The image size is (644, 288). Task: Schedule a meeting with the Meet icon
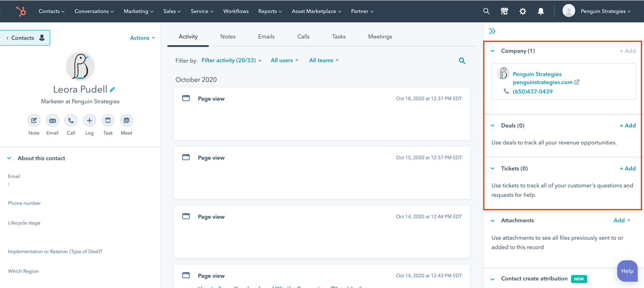pos(126,121)
